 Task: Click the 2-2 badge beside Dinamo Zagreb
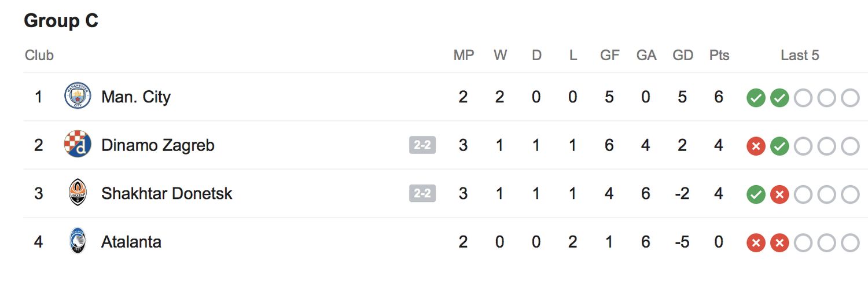coord(422,145)
